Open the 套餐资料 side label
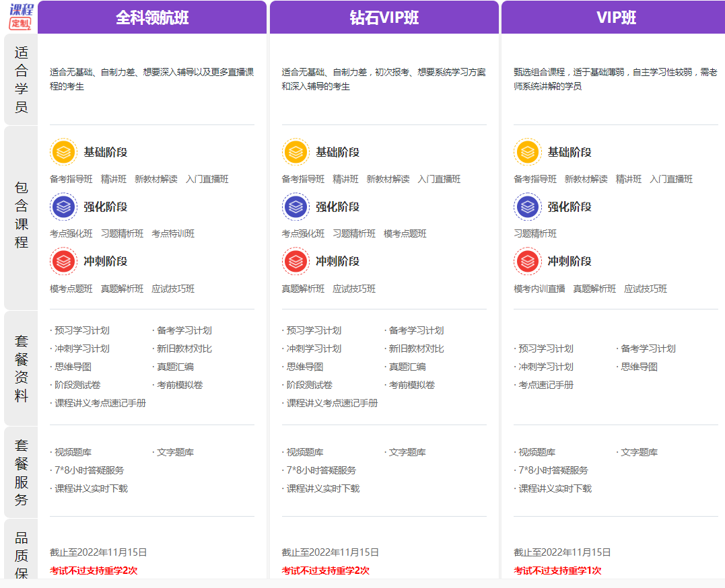 point(21,369)
